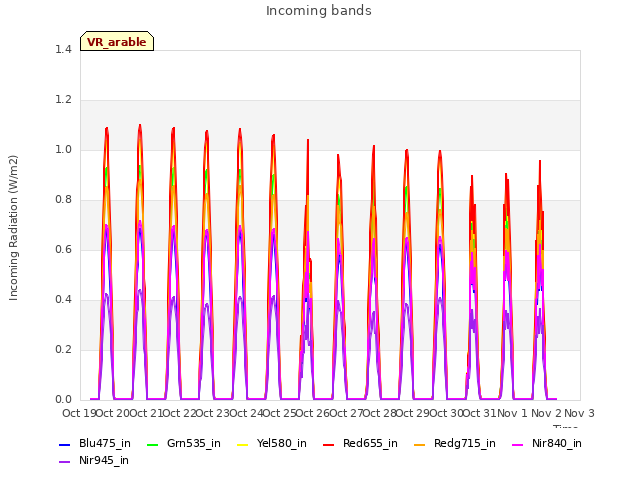640x480 pixels.
Task: Toggle the Blu475_in legend entry
Action: [95, 444]
